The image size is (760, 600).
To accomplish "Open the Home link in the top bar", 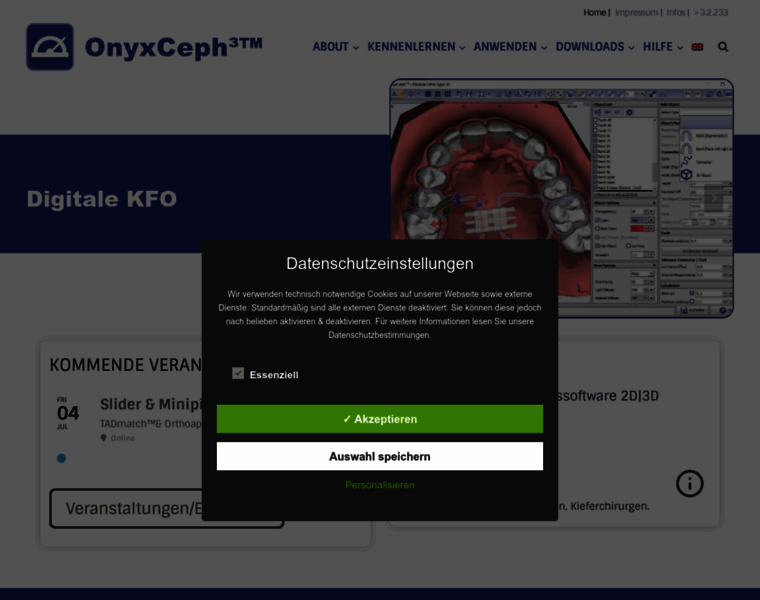I will point(594,13).
